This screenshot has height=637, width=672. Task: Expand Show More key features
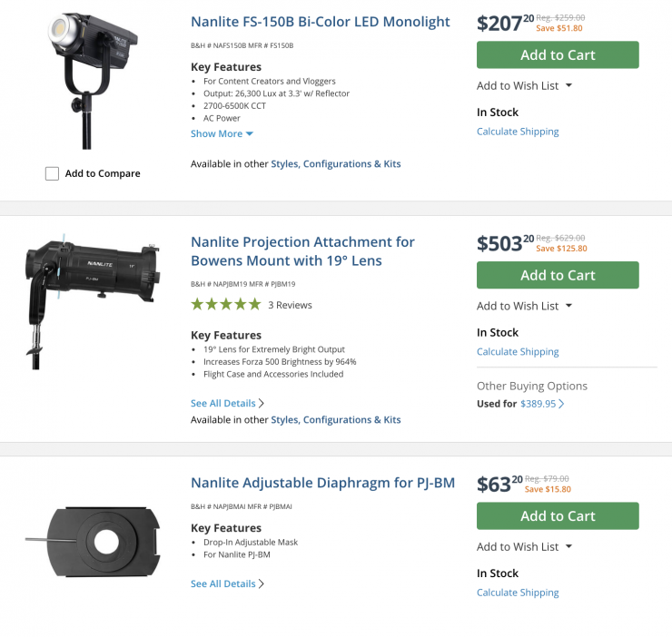(x=222, y=133)
